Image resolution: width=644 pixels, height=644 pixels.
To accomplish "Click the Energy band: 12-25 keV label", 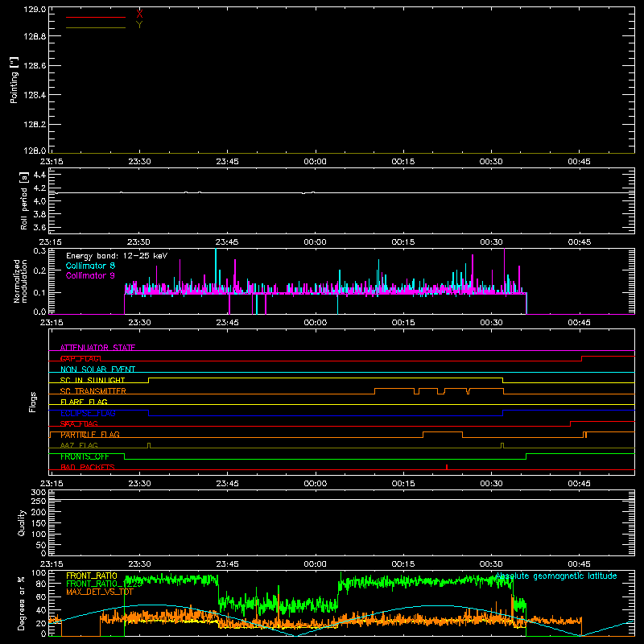I will pos(117,256).
